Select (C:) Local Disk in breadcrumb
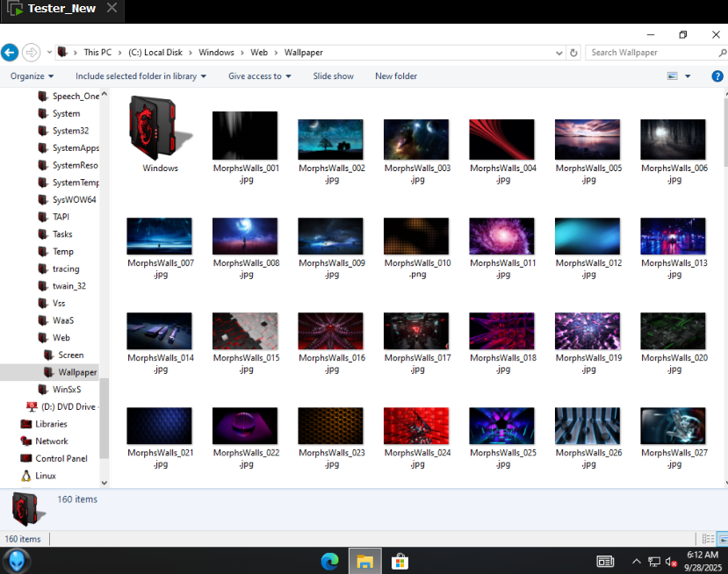 155,53
